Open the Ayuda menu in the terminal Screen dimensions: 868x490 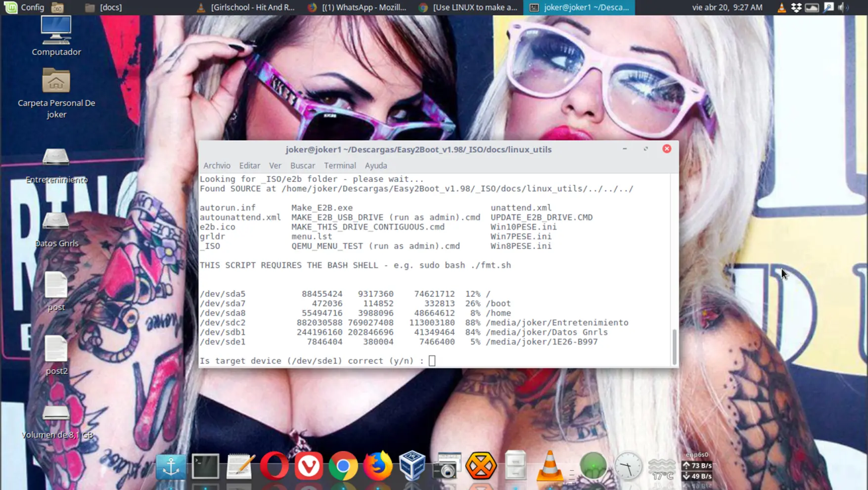(376, 166)
